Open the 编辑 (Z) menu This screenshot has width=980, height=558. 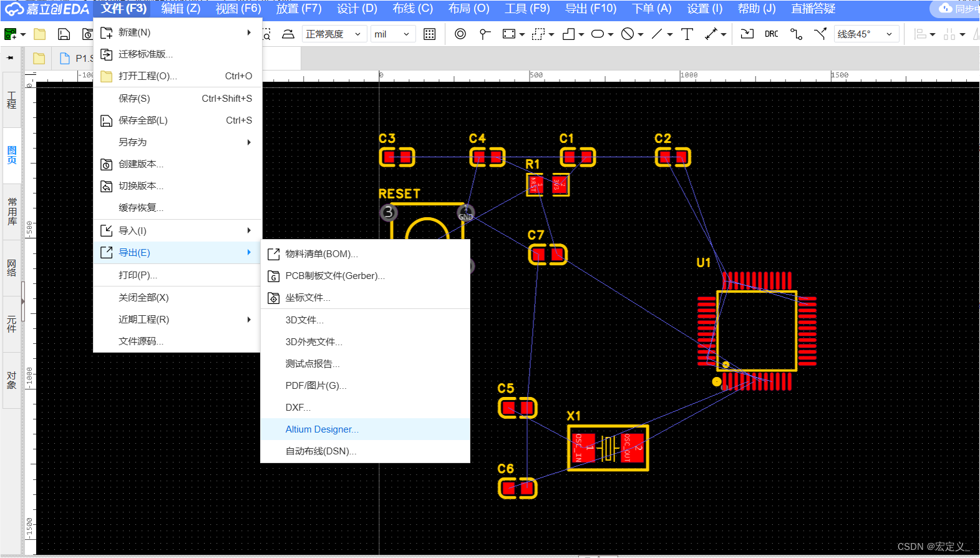click(x=181, y=9)
